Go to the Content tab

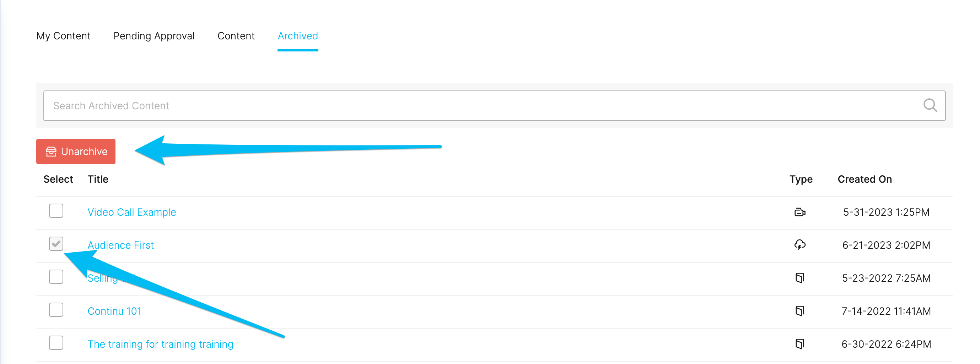point(236,36)
